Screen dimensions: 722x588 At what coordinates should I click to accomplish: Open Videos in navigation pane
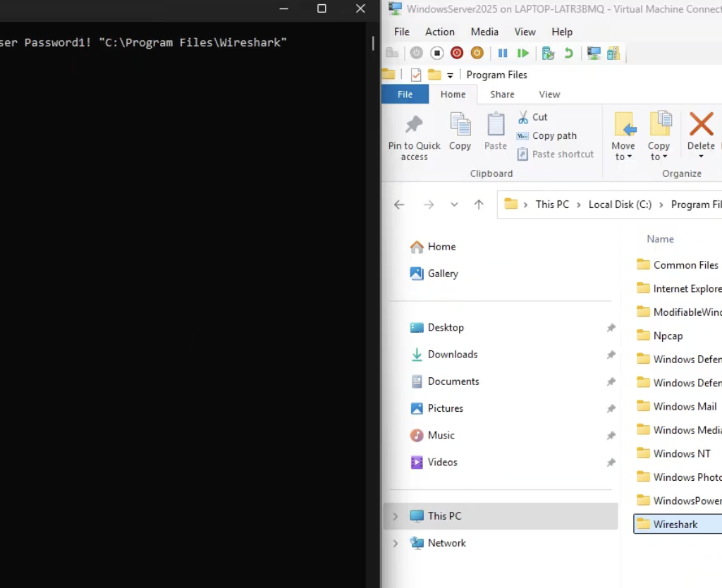(x=434, y=463)
